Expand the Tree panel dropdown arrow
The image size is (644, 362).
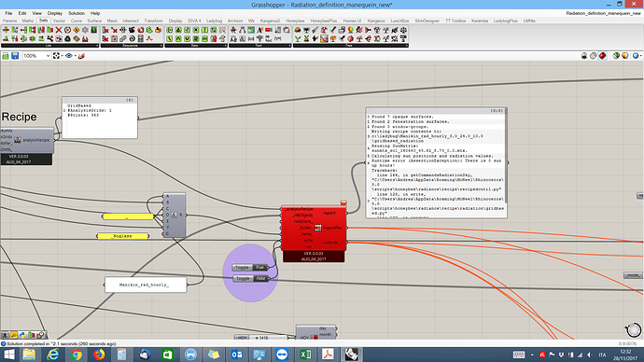(407, 46)
